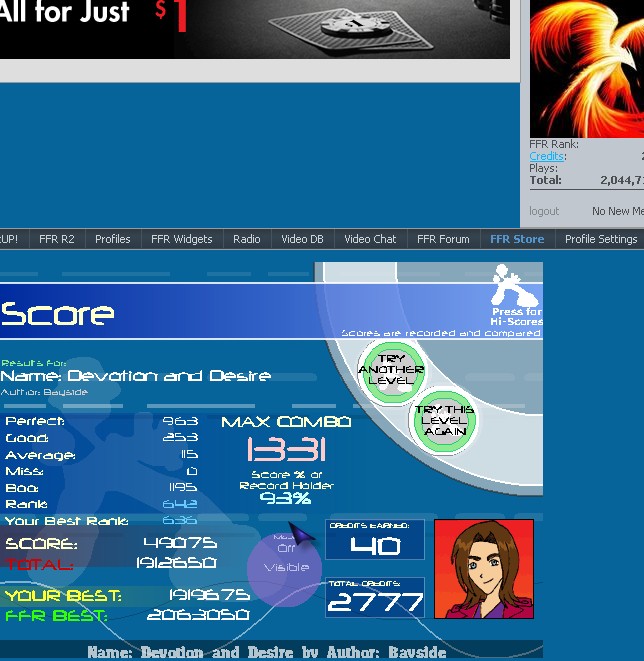Go to Profile Settings
This screenshot has height=661, width=644.
pos(601,239)
